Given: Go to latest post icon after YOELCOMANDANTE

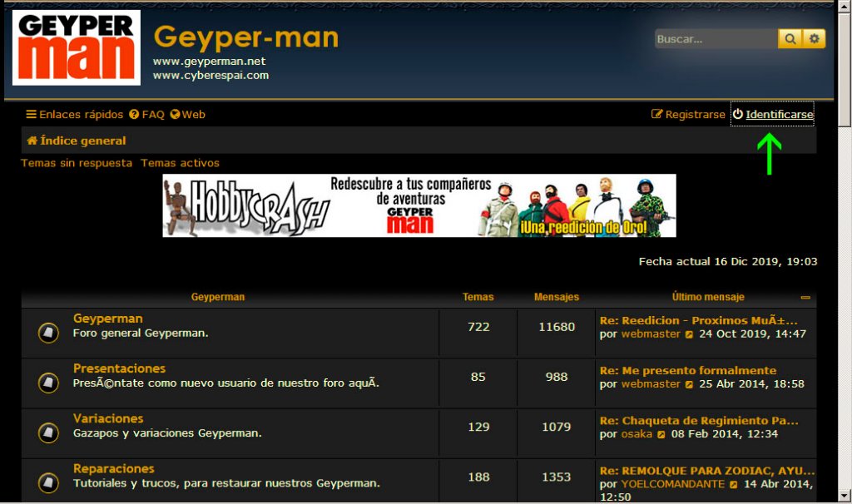Looking at the screenshot, I should (x=734, y=484).
